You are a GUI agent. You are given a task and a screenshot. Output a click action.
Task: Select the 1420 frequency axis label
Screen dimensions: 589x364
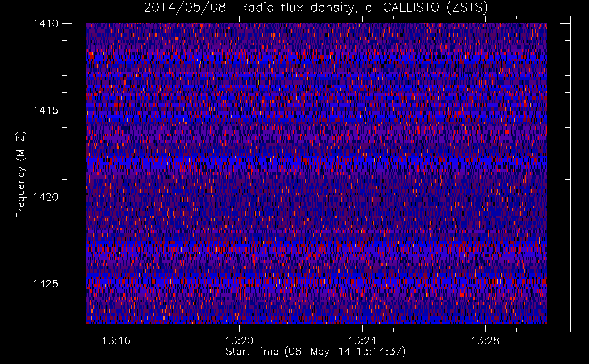coord(46,197)
